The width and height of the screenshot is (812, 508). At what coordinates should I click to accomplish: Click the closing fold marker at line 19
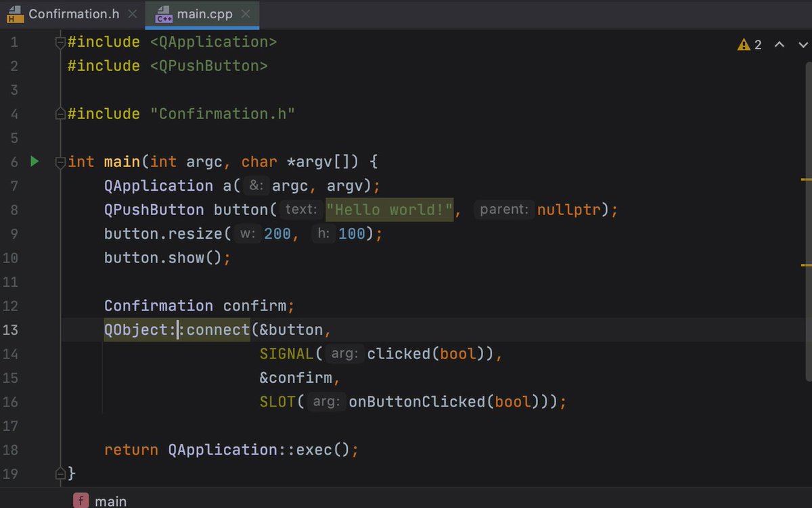tap(61, 473)
